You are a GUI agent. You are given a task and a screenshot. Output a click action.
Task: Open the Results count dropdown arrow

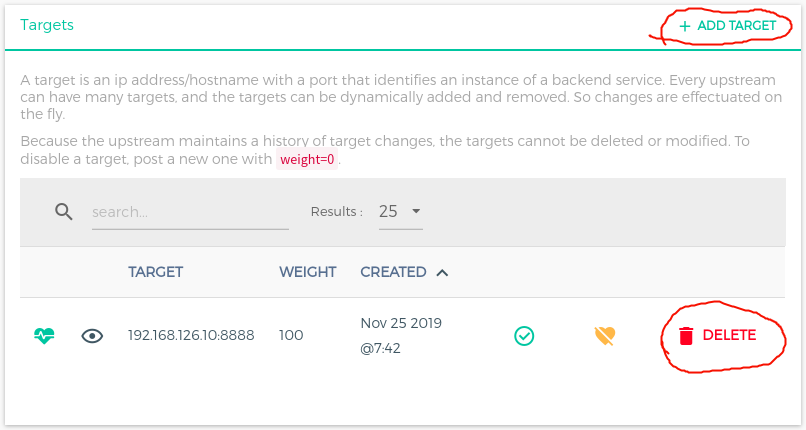pyautogui.click(x=416, y=212)
